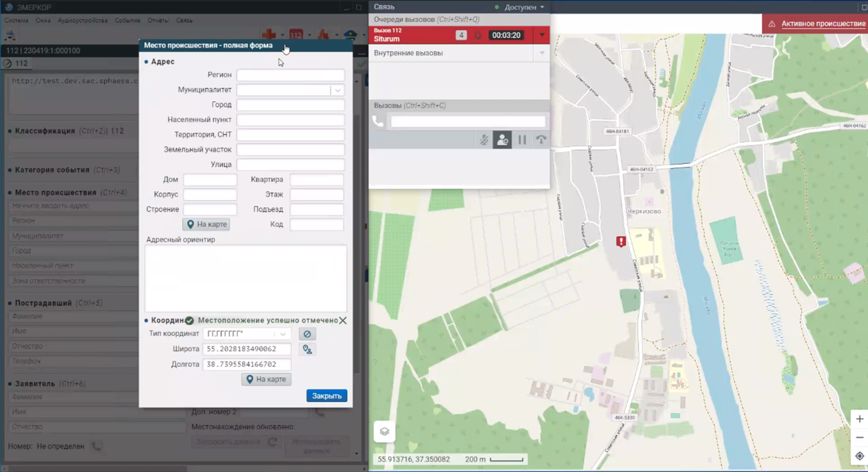Click the Широта coordinate field
868x472 pixels.
[247, 349]
